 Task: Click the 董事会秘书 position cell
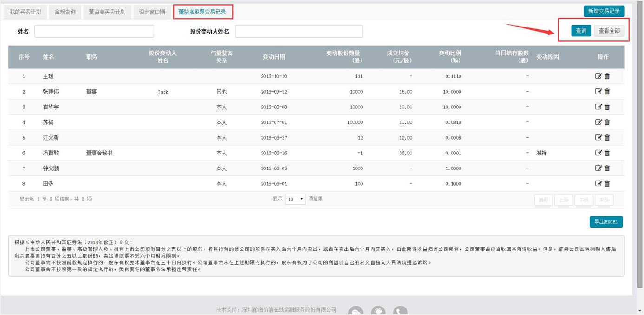tap(99, 153)
